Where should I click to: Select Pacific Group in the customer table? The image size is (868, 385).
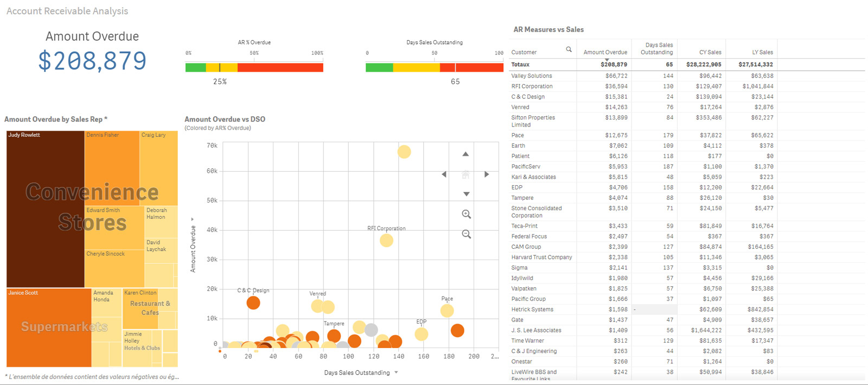point(528,299)
